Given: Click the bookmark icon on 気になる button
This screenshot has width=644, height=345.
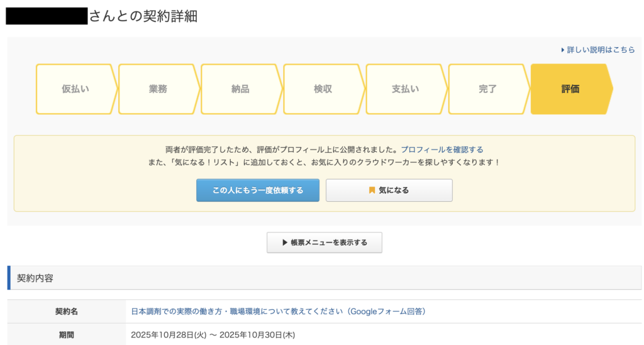Looking at the screenshot, I should [x=372, y=190].
